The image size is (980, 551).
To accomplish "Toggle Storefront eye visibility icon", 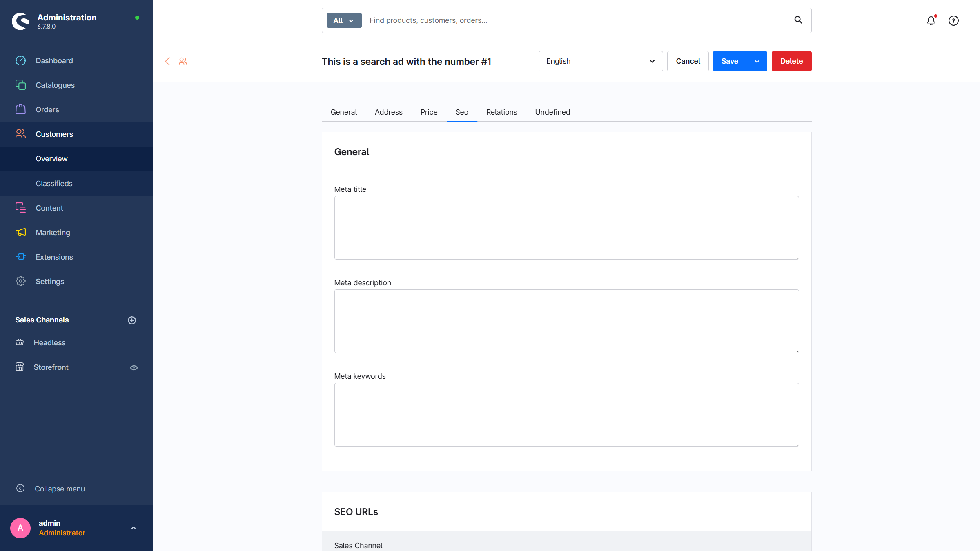I will (134, 368).
